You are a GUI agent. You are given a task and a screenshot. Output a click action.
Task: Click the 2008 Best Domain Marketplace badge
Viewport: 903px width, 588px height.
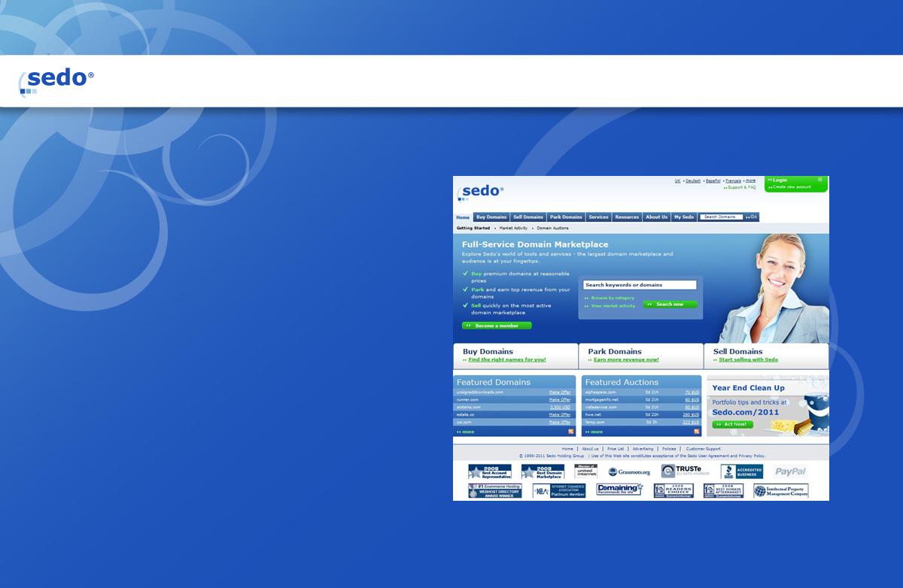click(x=543, y=471)
